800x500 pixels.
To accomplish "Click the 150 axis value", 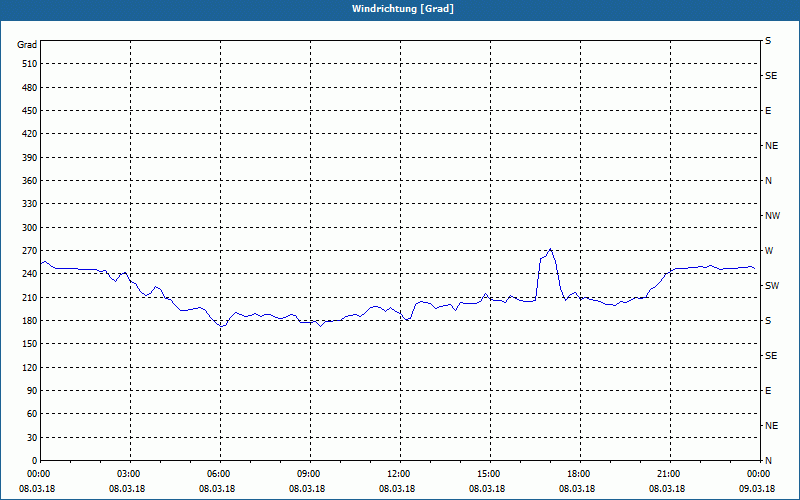I will coord(30,344).
